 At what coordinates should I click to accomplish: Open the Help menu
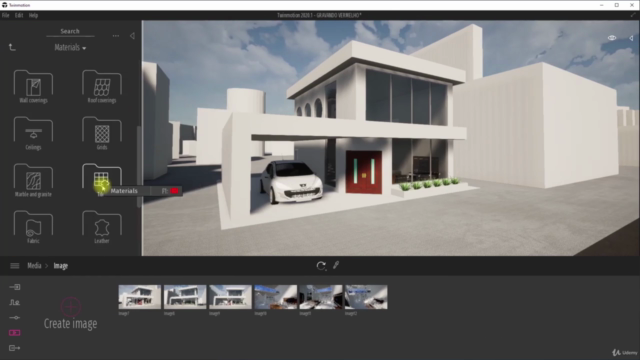tap(33, 16)
